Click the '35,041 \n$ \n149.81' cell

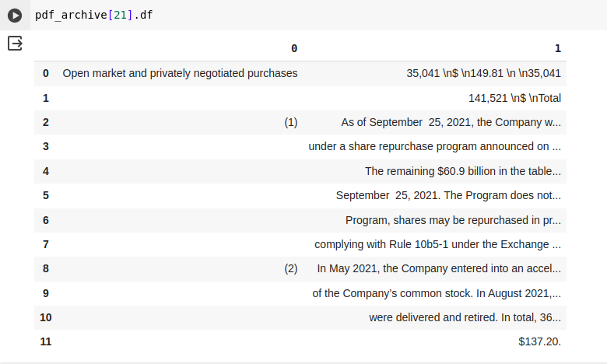[483, 73]
